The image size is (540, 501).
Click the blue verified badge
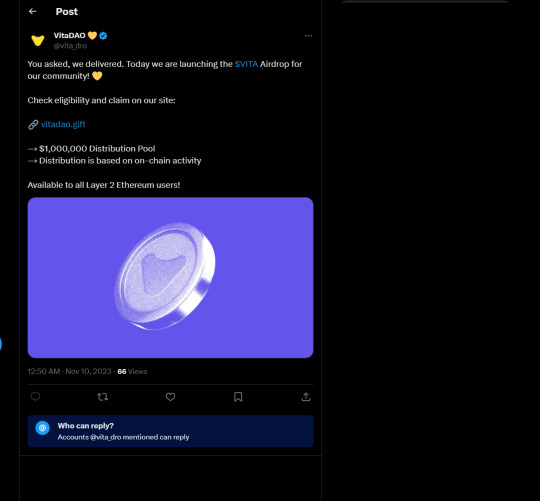103,35
